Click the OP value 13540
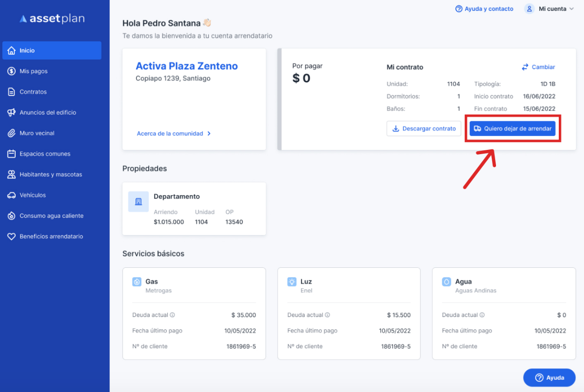 click(234, 222)
